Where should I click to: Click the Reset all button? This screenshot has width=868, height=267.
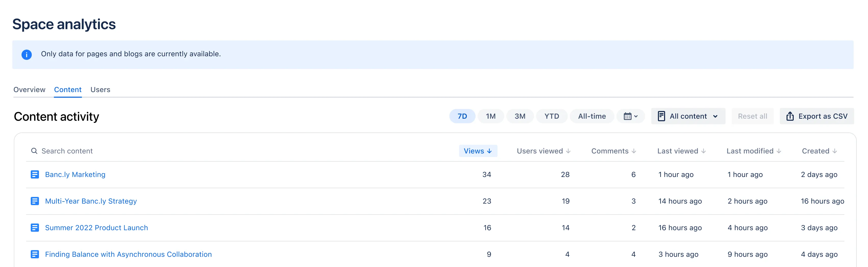pos(752,116)
